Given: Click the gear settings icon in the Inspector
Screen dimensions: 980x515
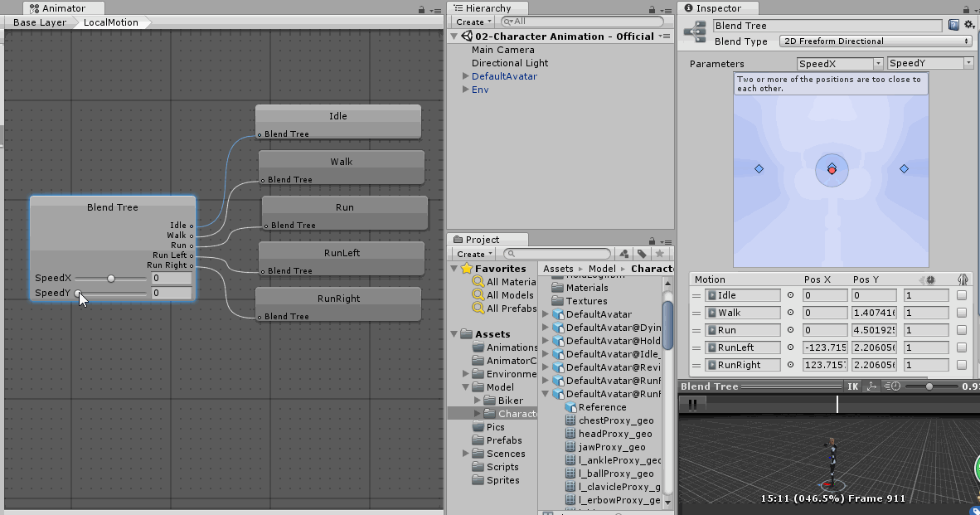Looking at the screenshot, I should [968, 25].
